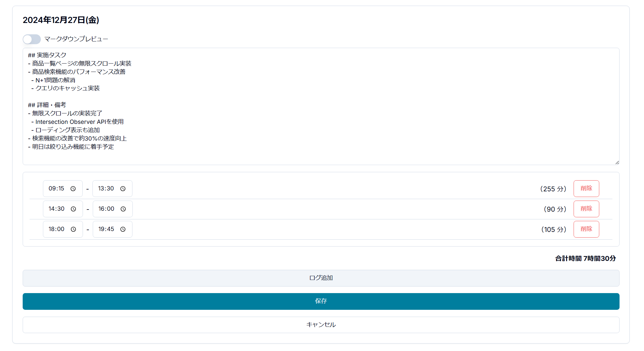Open time picker icon for 16:00 field
Image resolution: width=644 pixels, height=351 pixels.
pos(123,209)
